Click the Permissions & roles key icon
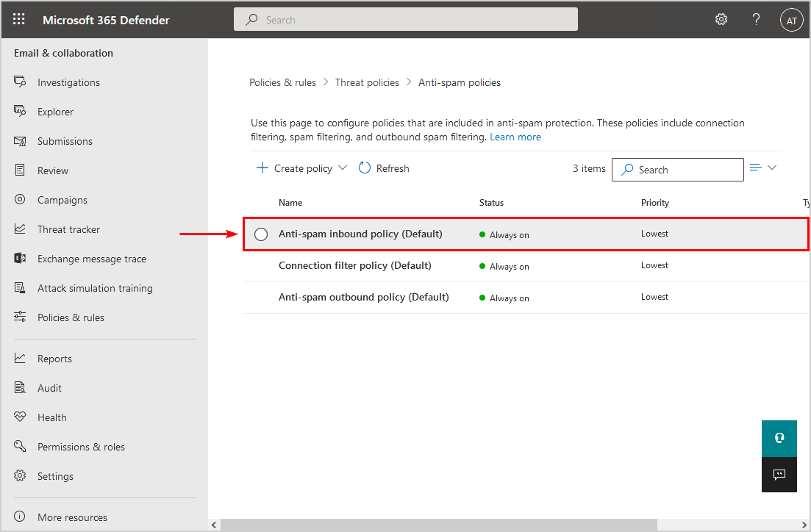Image resolution: width=811 pixels, height=532 pixels. coord(20,445)
